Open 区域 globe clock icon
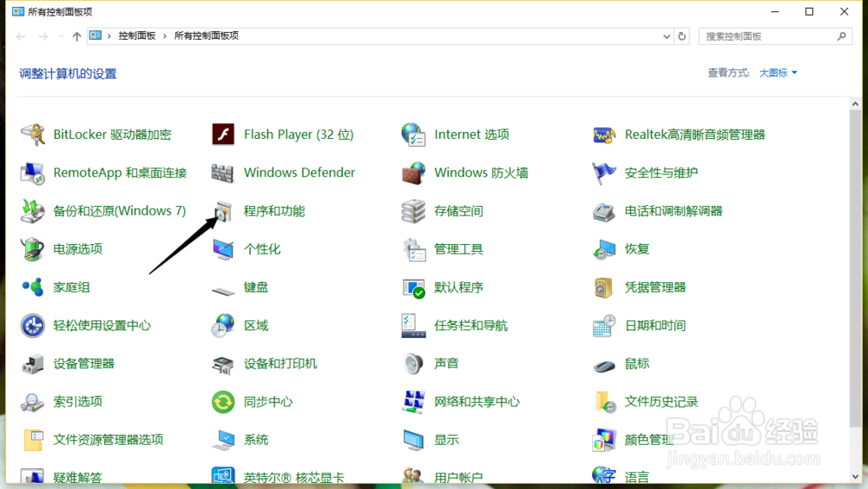The image size is (868, 489). click(223, 326)
